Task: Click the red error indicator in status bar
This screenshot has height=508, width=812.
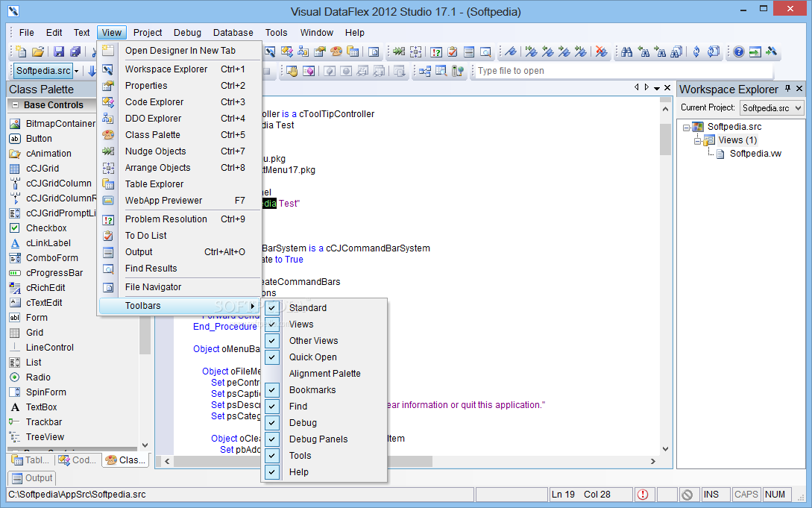Action: 643,495
